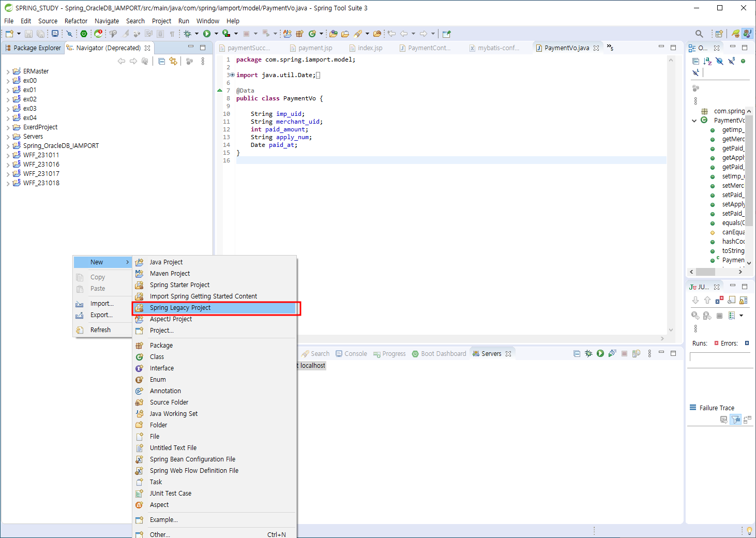Select Spring Legacy Project menu item
This screenshot has height=538, width=756.
pyautogui.click(x=215, y=308)
